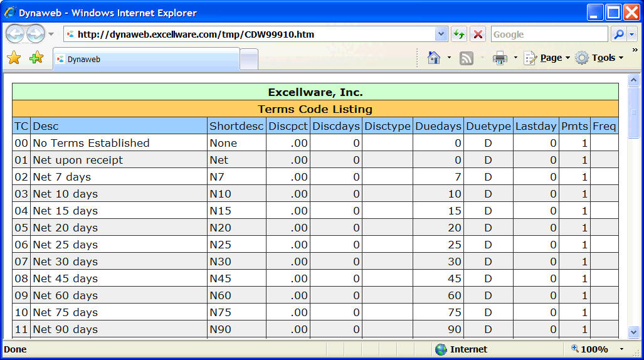644x360 pixels.
Task: Click 'Net 45 days' description cell
Action: point(119,278)
